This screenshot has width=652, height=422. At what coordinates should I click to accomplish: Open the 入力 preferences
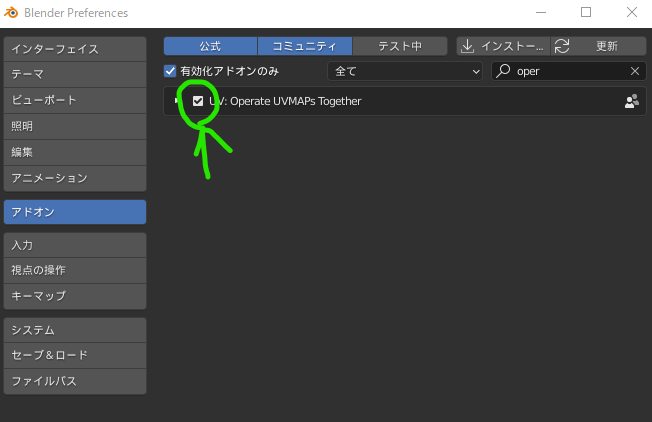pos(75,245)
